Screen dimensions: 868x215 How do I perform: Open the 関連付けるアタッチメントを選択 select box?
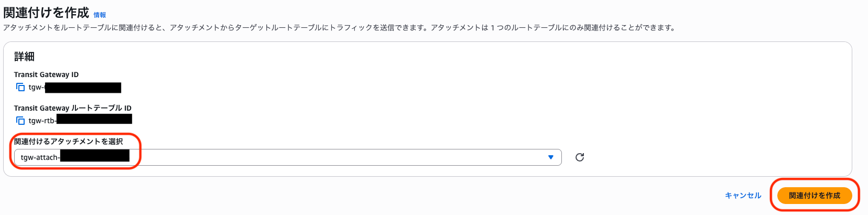point(288,157)
